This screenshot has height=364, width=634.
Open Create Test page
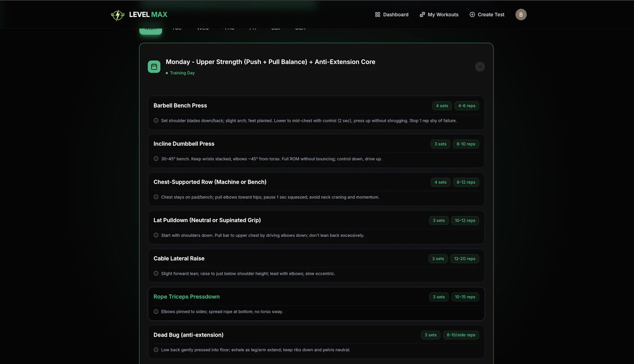(487, 15)
